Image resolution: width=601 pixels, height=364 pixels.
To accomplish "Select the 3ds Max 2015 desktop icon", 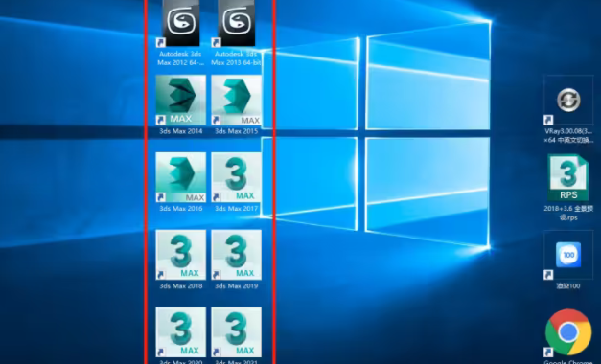I will 236,100.
